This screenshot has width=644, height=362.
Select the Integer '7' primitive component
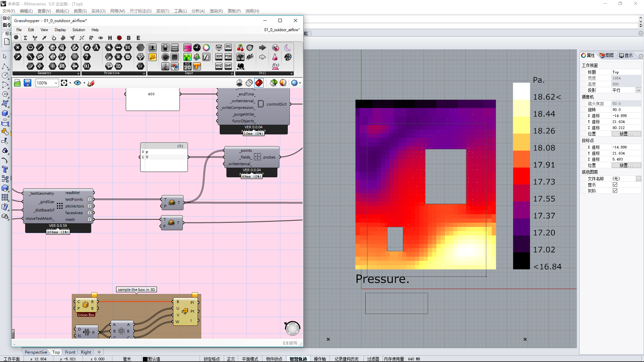[x=87, y=57]
